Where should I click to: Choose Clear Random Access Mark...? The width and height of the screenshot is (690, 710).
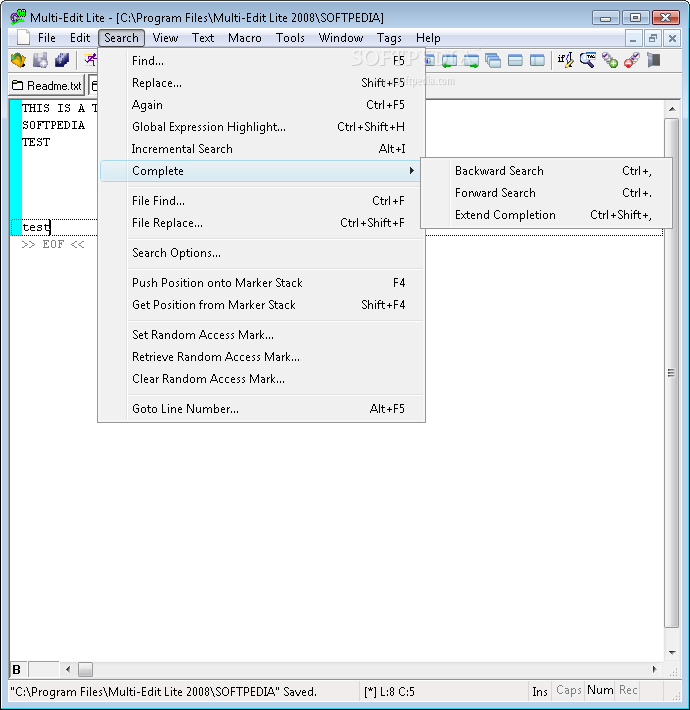click(262, 379)
